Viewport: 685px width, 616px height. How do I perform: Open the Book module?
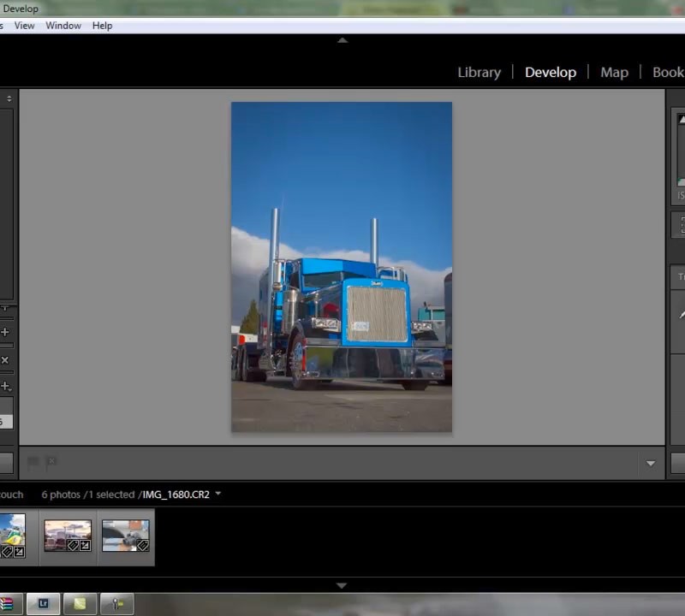[667, 73]
